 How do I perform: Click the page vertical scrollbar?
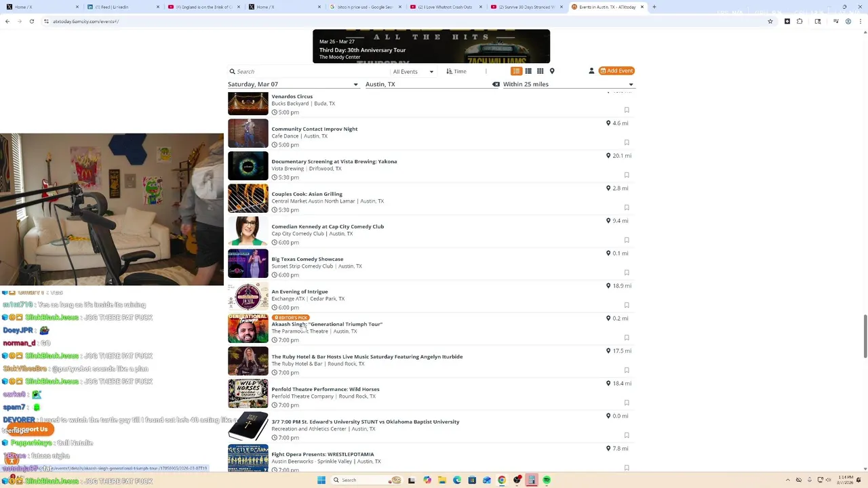865,337
